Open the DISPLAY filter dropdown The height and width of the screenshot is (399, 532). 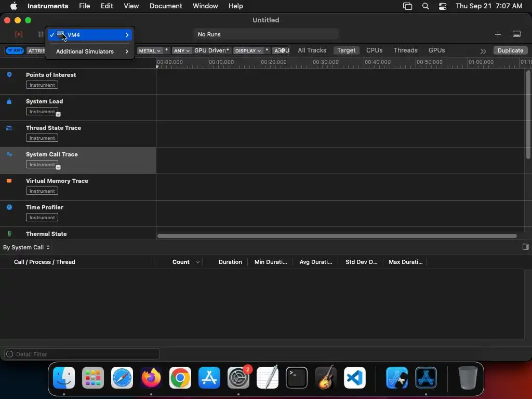(x=248, y=50)
